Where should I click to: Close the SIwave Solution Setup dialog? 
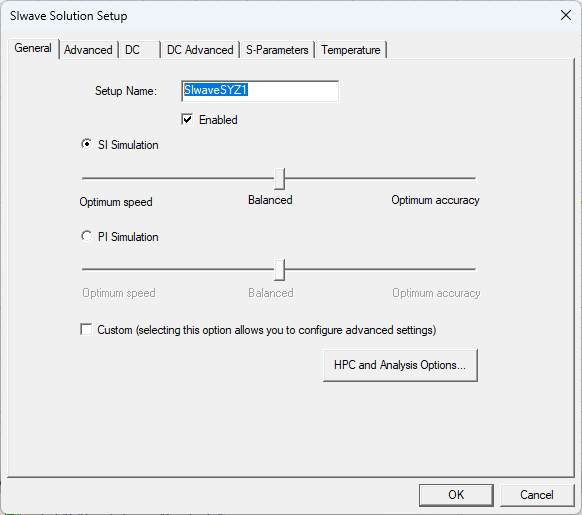pyautogui.click(x=566, y=15)
